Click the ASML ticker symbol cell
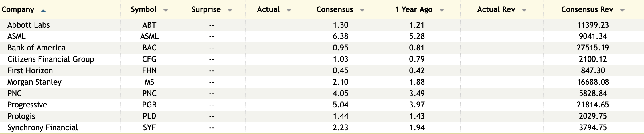644x134 pixels. coord(149,36)
